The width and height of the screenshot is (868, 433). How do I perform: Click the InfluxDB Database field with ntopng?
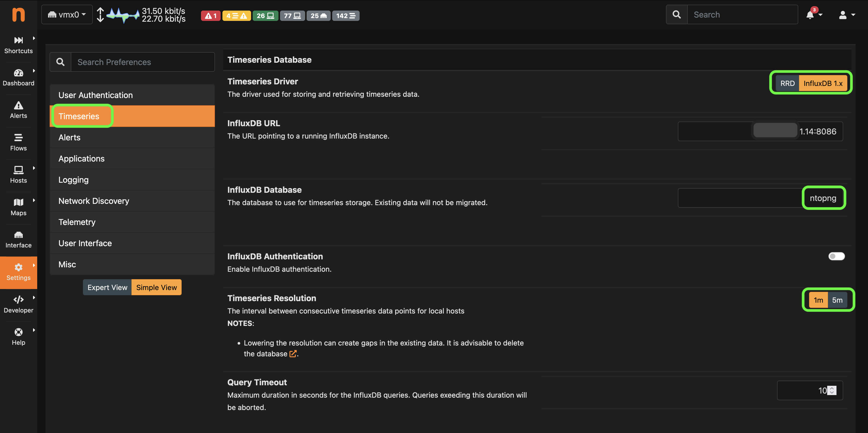click(x=760, y=198)
